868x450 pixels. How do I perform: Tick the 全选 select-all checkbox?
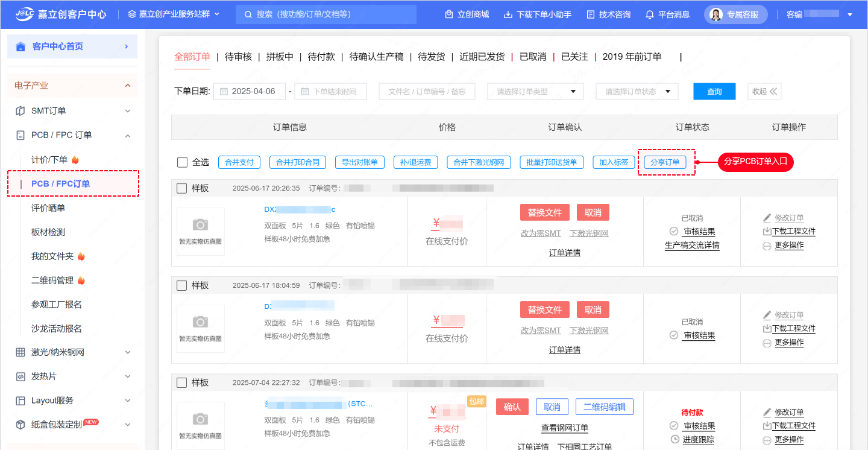(183, 162)
